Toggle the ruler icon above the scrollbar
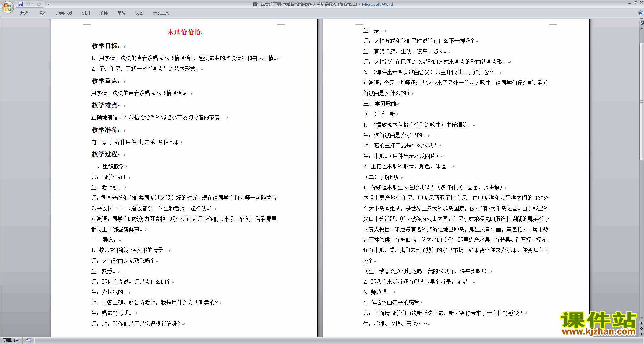The width and height of the screenshot is (644, 344). point(642,23)
